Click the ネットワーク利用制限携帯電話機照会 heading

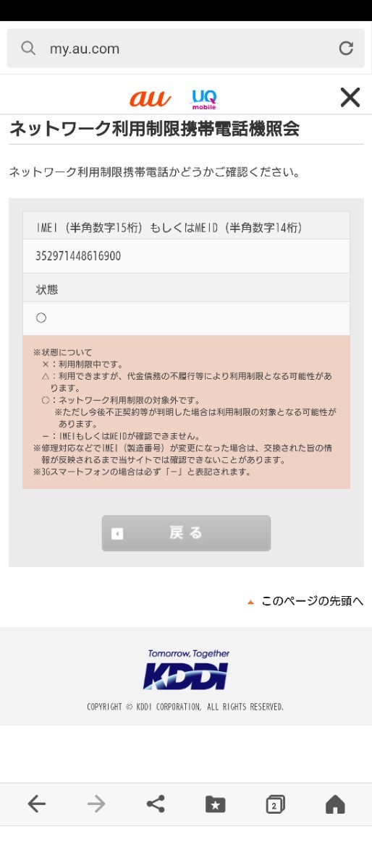154,129
